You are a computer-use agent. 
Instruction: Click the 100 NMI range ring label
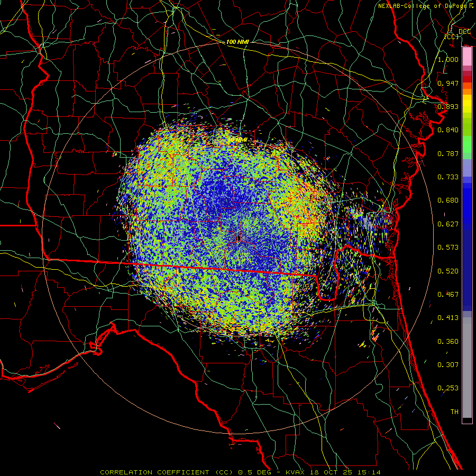point(237,42)
